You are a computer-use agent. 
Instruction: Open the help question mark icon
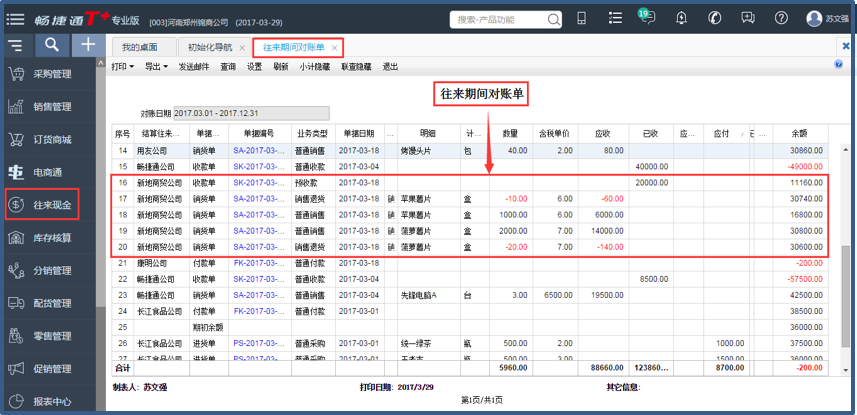click(781, 18)
